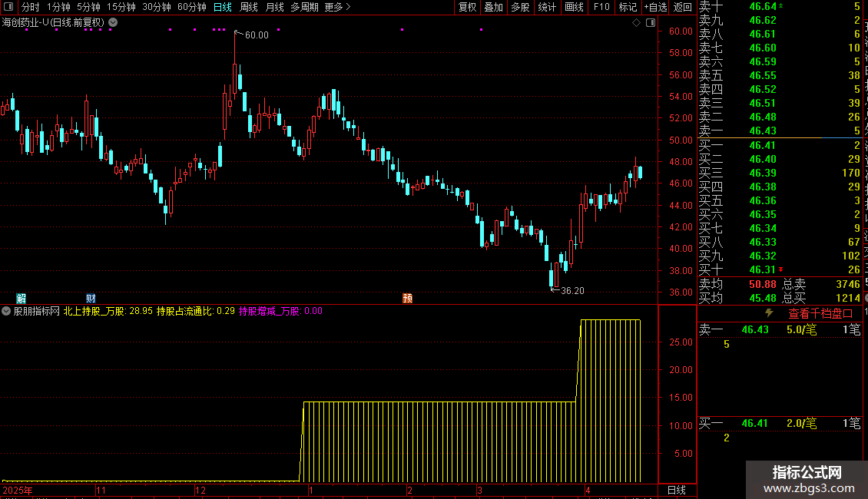
Task: Open the 解 marker icon on the chart
Action: [22, 298]
